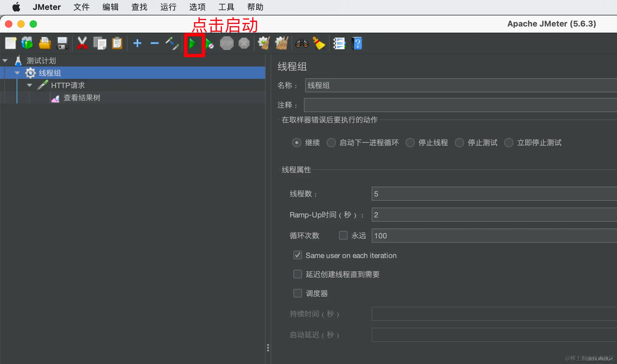Start the test with green play icon

[x=193, y=43]
